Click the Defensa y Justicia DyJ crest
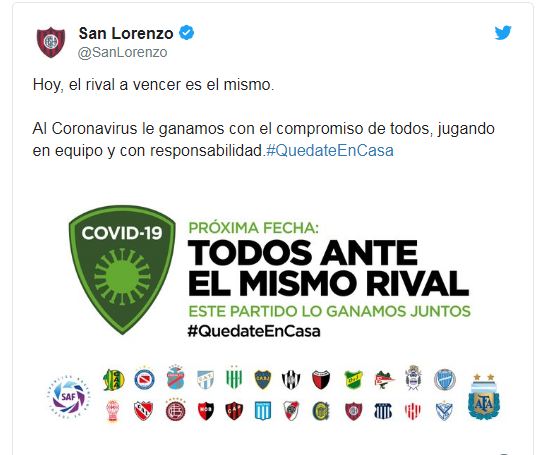The height and width of the screenshot is (455, 541). point(353,380)
